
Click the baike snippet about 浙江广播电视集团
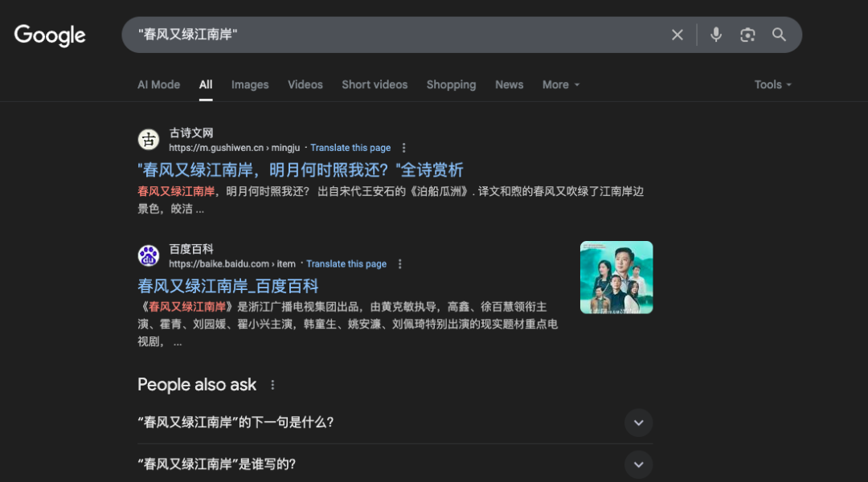tap(348, 325)
